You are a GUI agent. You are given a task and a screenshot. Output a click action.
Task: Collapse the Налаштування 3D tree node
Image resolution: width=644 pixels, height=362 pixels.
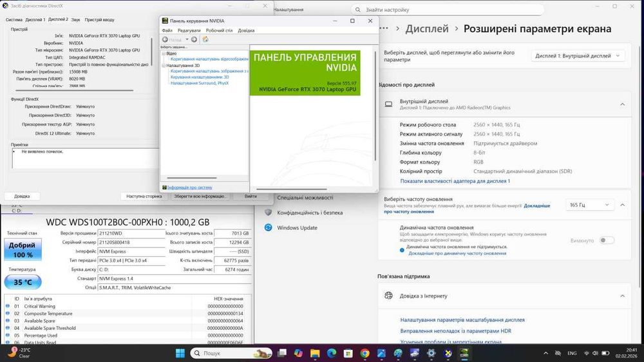[x=164, y=65]
